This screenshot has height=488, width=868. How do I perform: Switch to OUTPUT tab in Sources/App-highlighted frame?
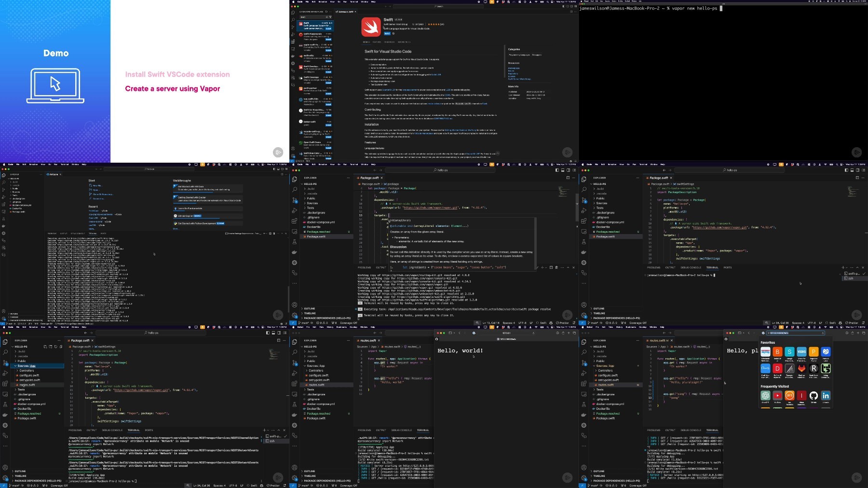pyautogui.click(x=92, y=430)
